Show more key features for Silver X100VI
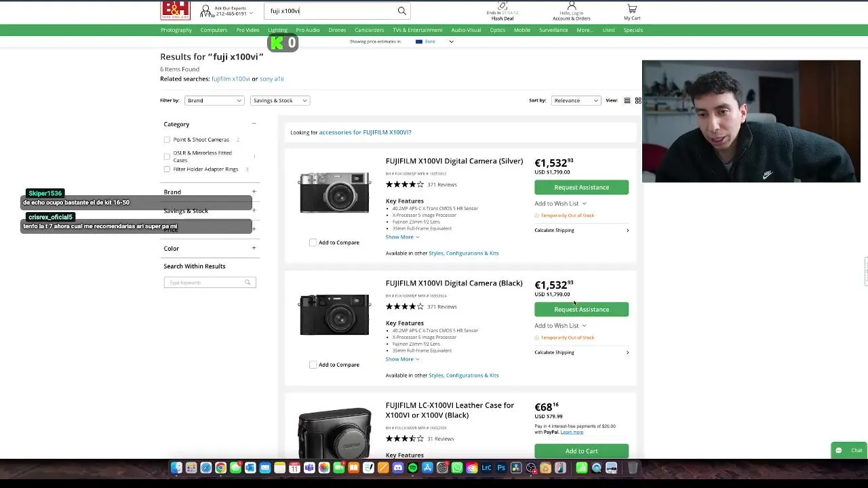The height and width of the screenshot is (488, 868). (x=402, y=237)
